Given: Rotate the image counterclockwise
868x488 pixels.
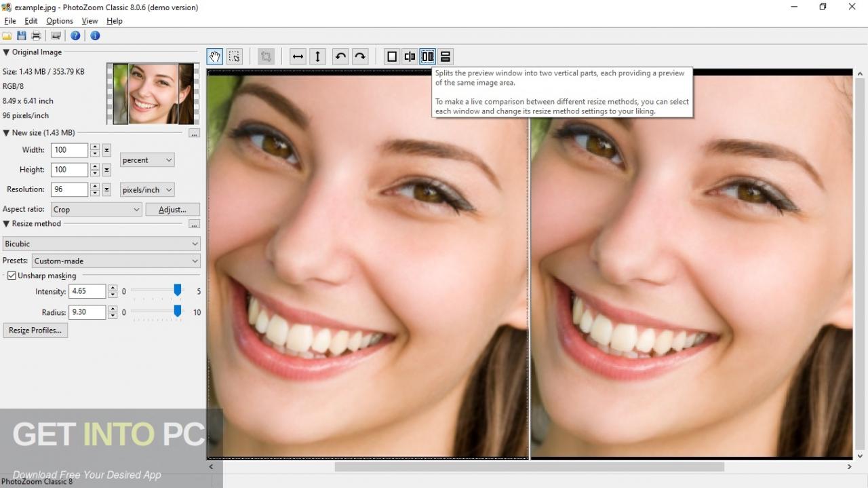Looking at the screenshot, I should 340,56.
